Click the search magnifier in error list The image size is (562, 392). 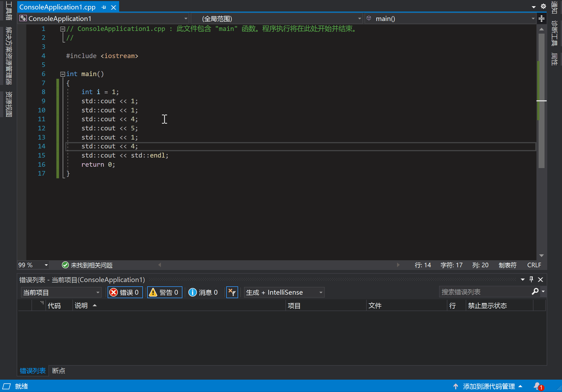535,291
